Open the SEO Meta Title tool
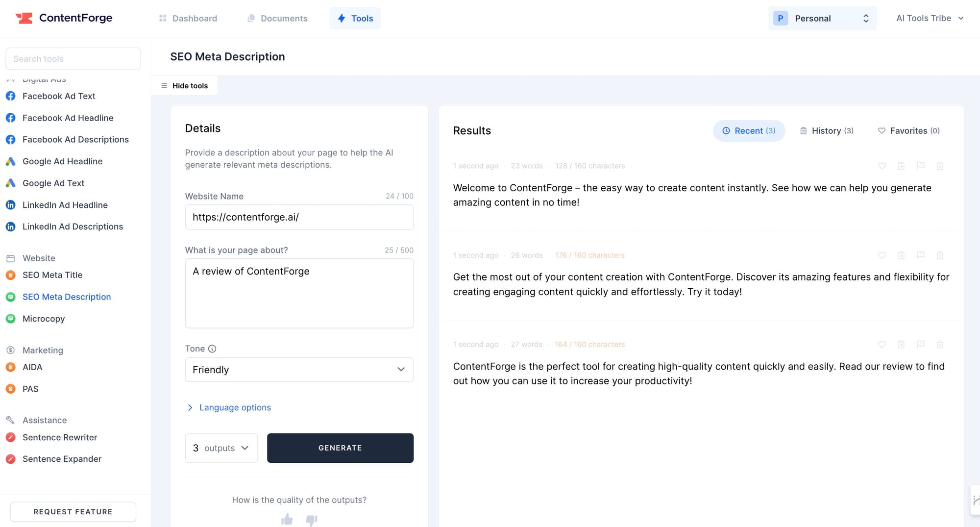This screenshot has height=527, width=980. [52, 275]
